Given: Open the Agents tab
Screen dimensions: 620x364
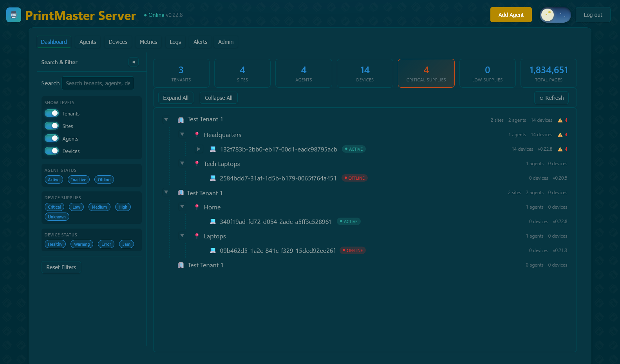Looking at the screenshot, I should [x=88, y=42].
